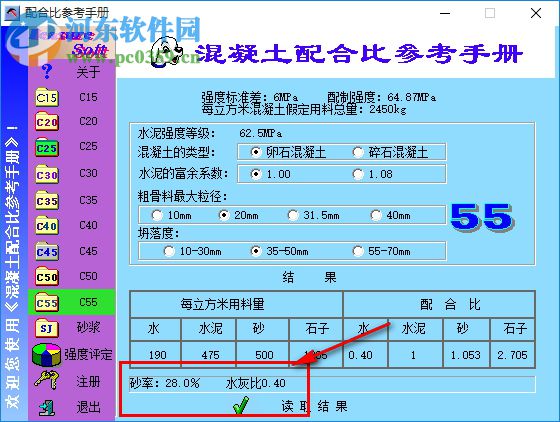This screenshot has width=560, height=422.
Task: Select the C20 label in sidebar
Action: 88,121
